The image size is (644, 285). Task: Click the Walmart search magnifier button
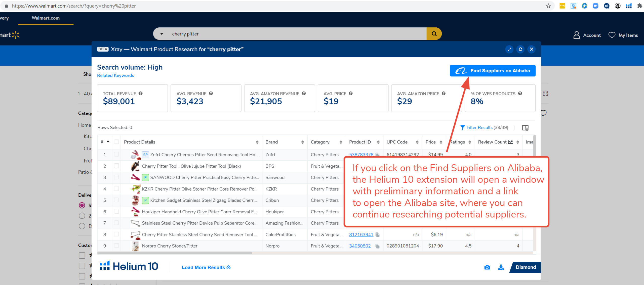434,34
